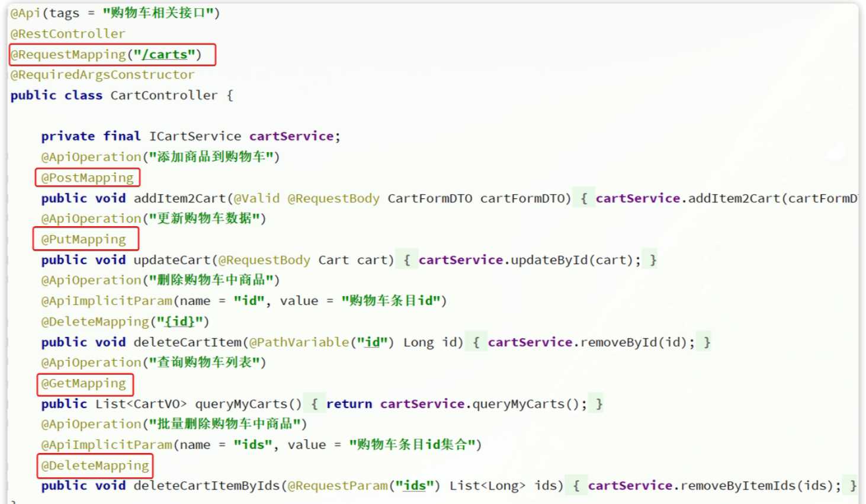Expand the folded updateCart method body

pos(406,260)
